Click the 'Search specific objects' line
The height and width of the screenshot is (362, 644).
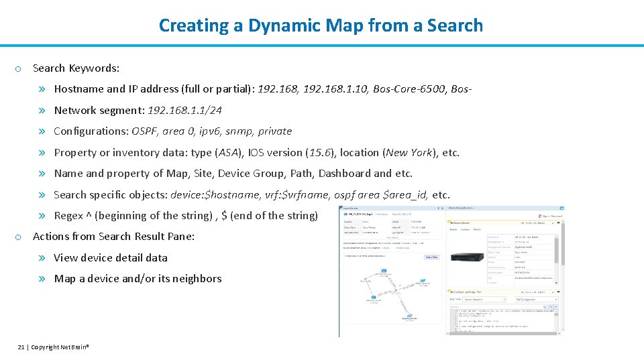point(252,194)
